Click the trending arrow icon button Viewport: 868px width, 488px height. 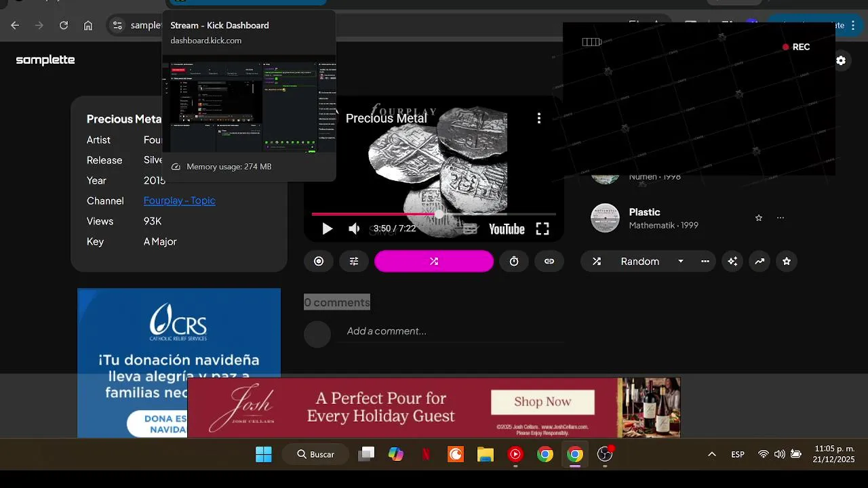click(759, 261)
